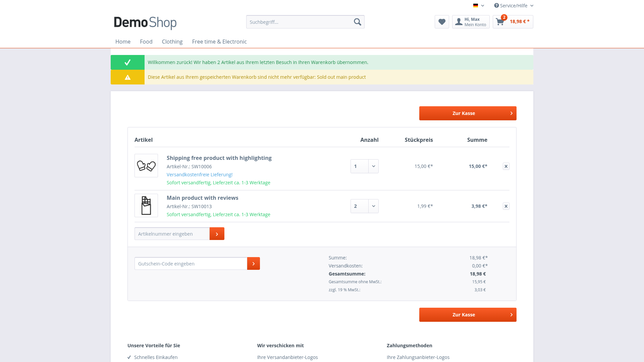Viewport: 644px width, 362px height.
Task: Open the Food category
Action: tap(146, 42)
